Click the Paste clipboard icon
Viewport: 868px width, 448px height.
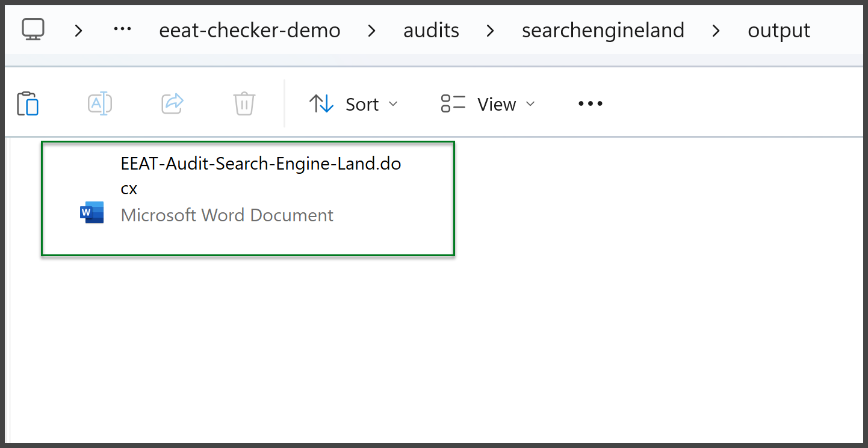coord(28,103)
